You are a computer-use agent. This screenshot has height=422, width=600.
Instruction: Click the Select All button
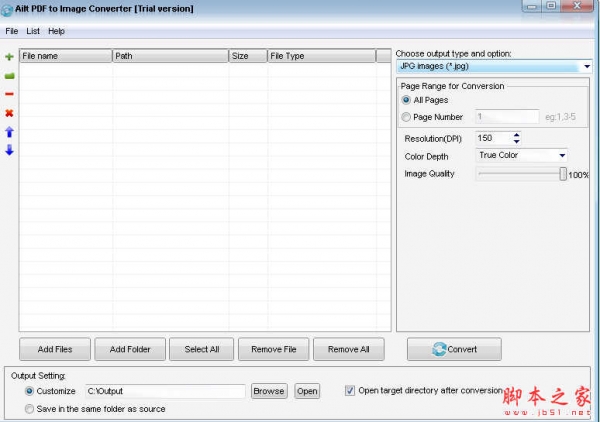point(201,349)
